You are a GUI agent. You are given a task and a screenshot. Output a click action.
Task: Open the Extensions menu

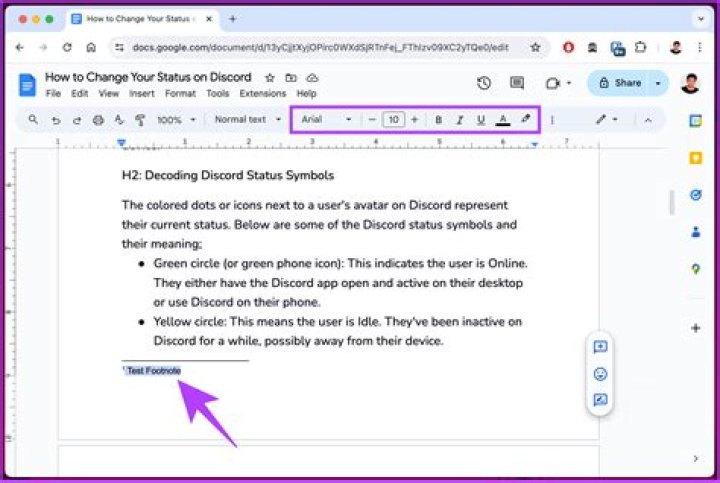pyautogui.click(x=262, y=94)
